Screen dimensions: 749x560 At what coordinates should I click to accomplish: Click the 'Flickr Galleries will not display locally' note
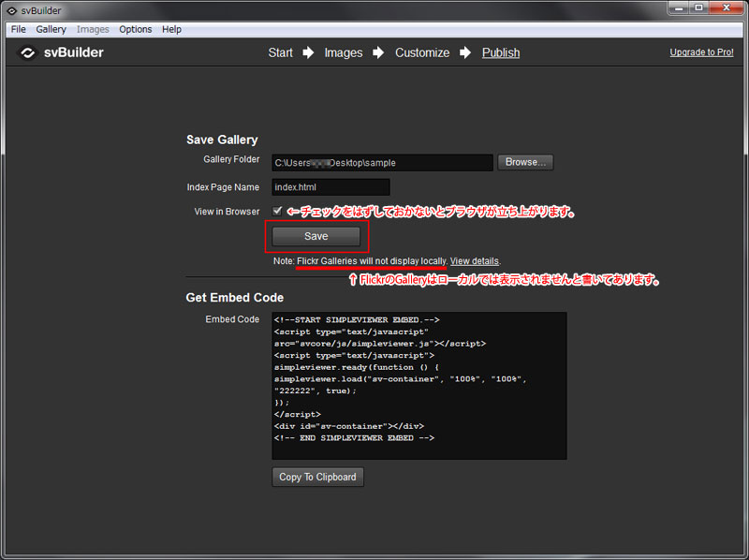click(372, 261)
